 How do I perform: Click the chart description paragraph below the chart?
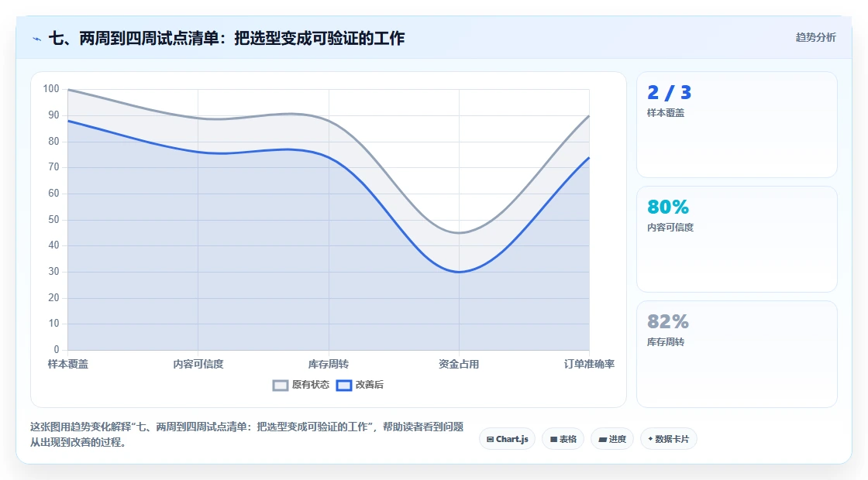pos(246,434)
